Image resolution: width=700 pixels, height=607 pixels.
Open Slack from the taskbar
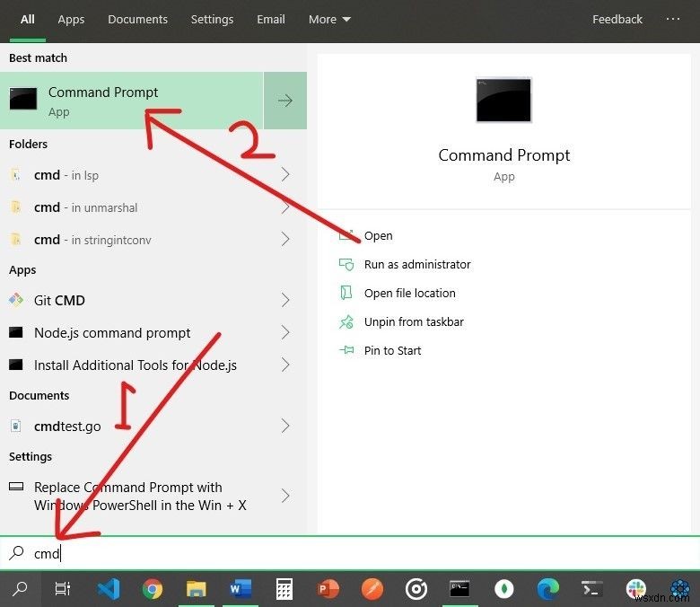pyautogui.click(x=635, y=589)
